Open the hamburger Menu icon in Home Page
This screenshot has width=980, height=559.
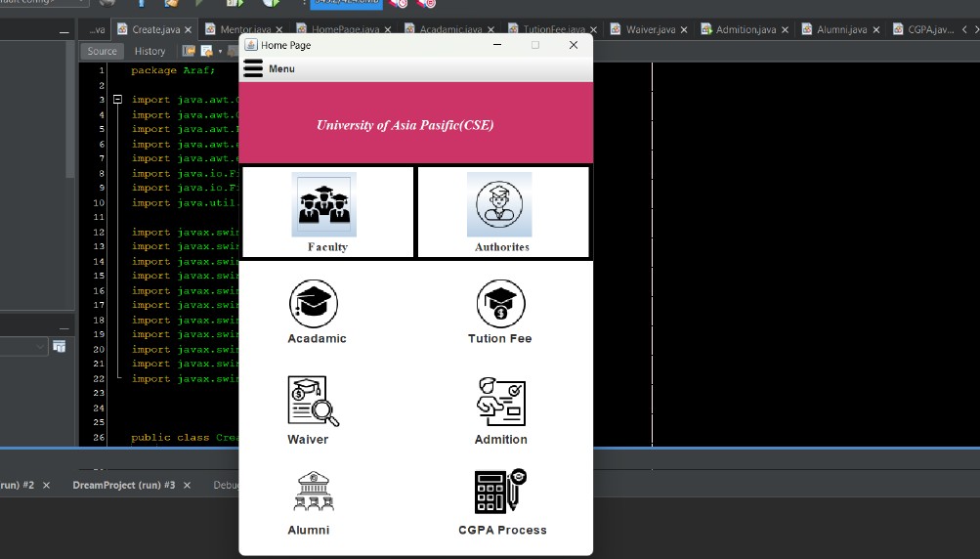pos(253,68)
